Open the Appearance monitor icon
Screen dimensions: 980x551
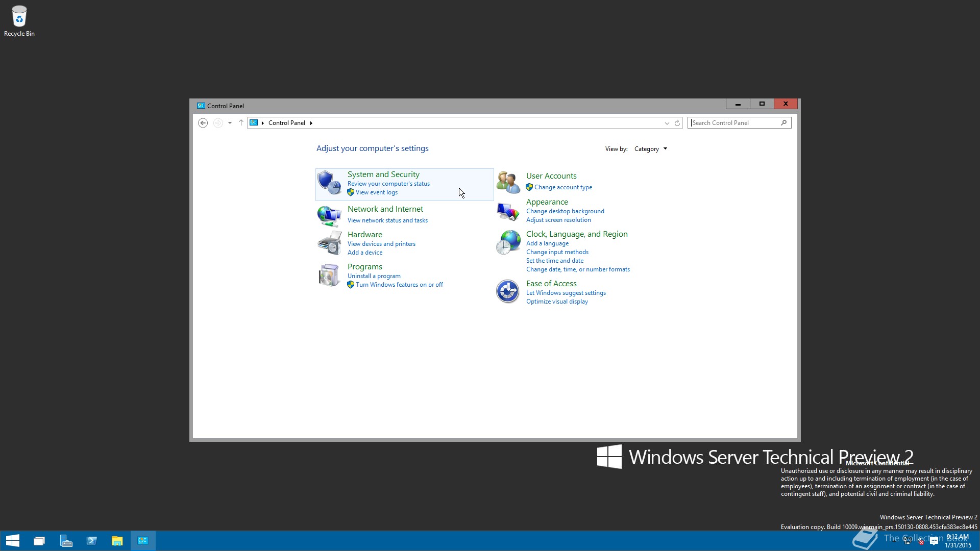[508, 211]
